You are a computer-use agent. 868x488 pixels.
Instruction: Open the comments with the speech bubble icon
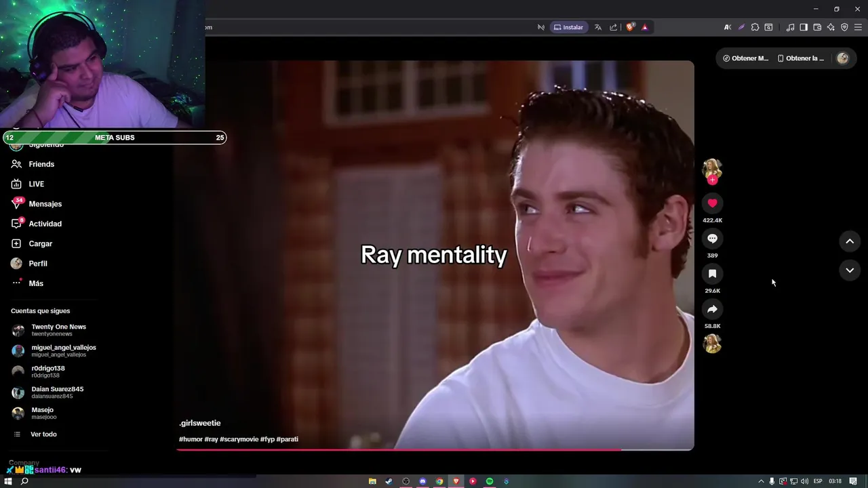tap(712, 239)
